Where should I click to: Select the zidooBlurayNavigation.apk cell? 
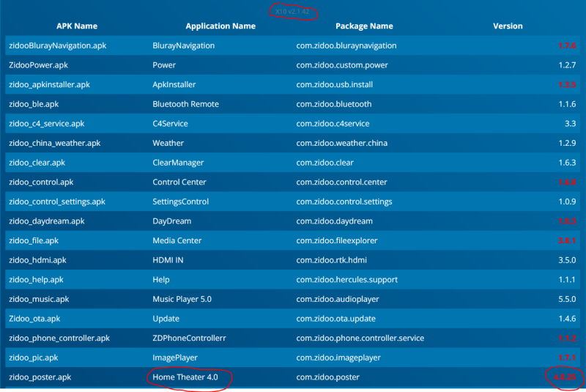tap(58, 45)
